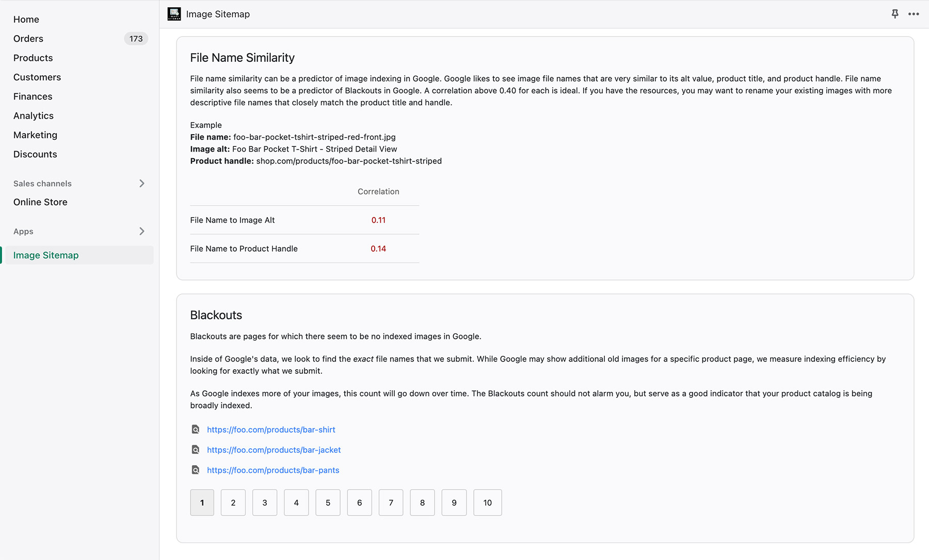
Task: Open Analytics from the sidebar
Action: point(34,116)
